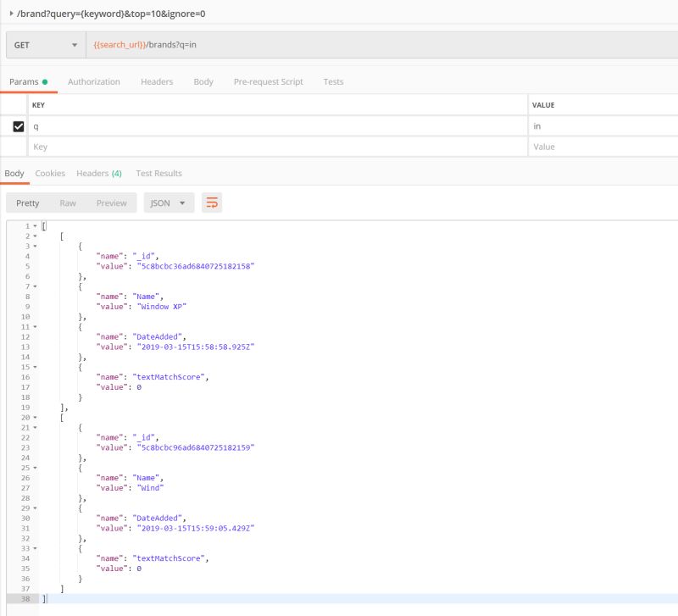Open the GET request method dropdown
The width and height of the screenshot is (678, 616).
46,44
